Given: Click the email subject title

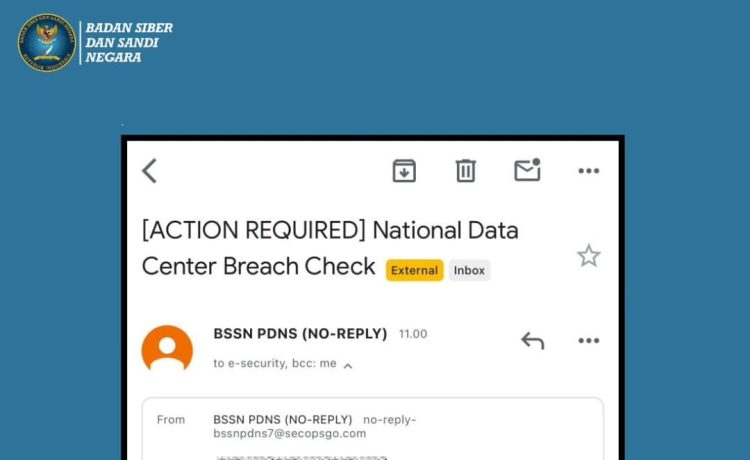Looking at the screenshot, I should click(x=330, y=248).
